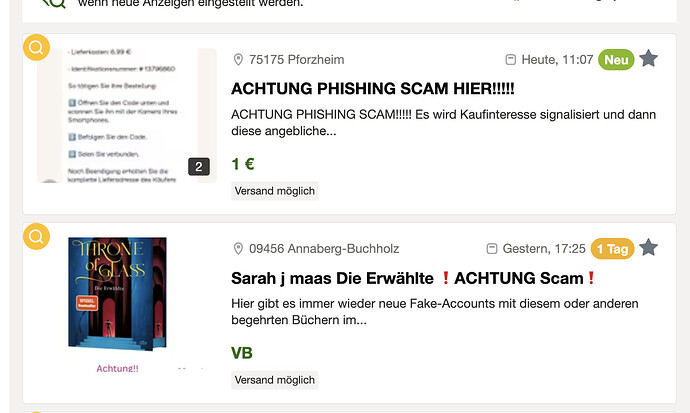690x413 pixels.
Task: Open the ACHTUNG PHISHING SCAM HIER title
Action: (x=372, y=88)
